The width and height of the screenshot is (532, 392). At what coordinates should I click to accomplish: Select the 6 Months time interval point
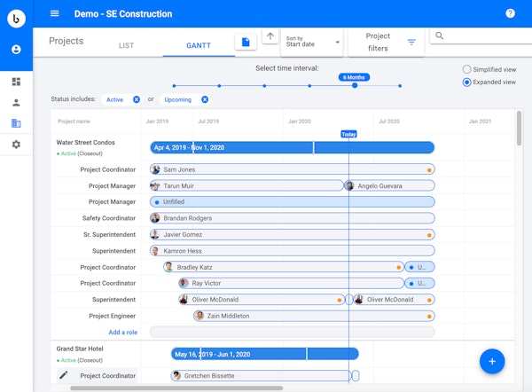tap(354, 86)
